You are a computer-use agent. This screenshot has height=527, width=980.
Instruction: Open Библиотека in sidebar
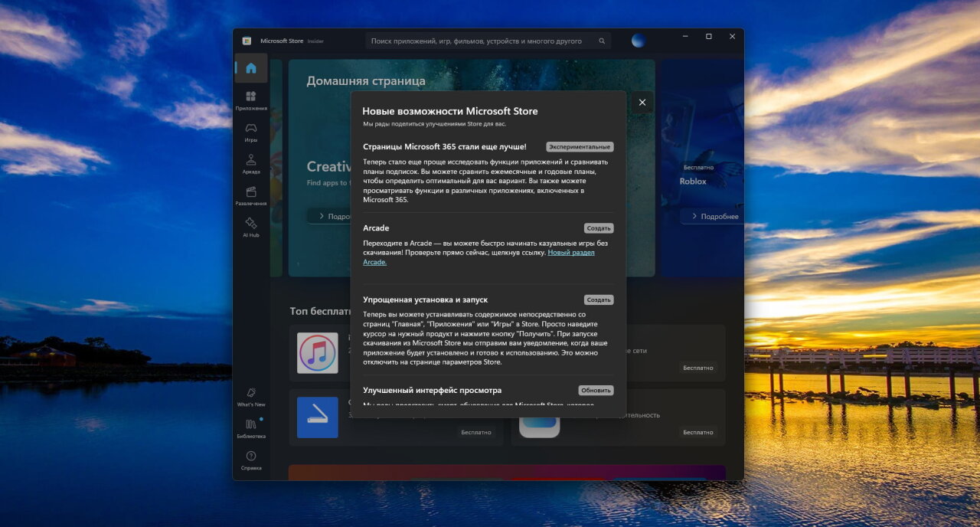coord(251,428)
